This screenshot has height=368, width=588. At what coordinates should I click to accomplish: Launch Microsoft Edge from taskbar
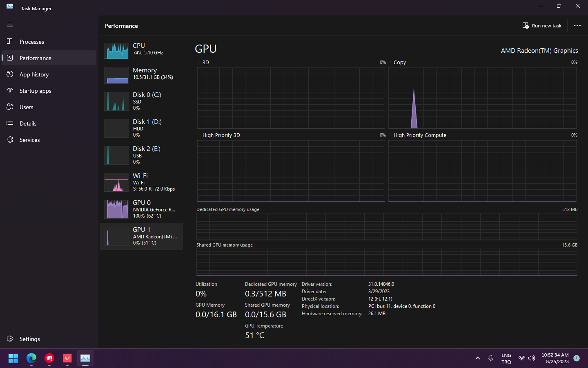[x=31, y=358]
